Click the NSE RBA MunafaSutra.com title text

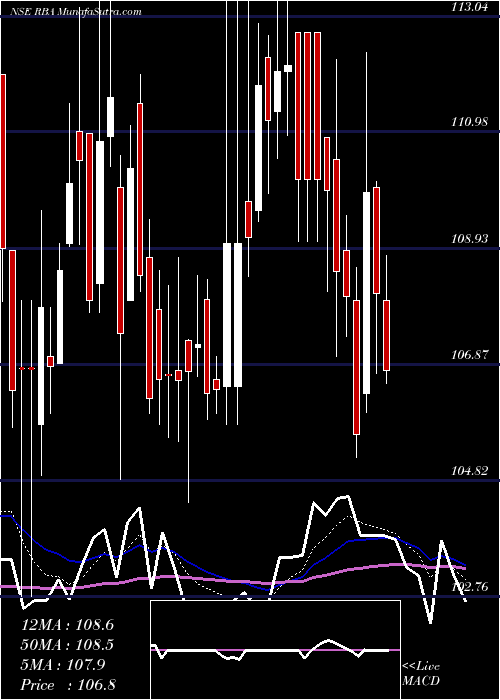click(x=75, y=11)
